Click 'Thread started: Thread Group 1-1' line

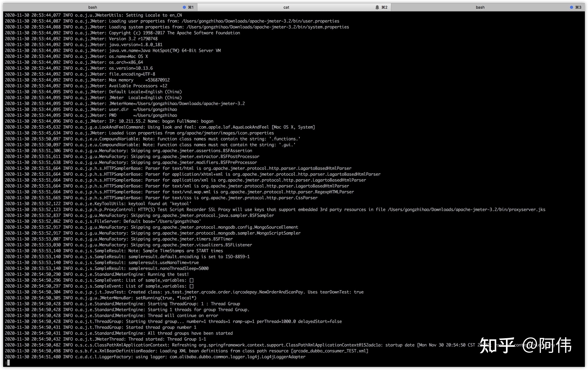(x=105, y=339)
